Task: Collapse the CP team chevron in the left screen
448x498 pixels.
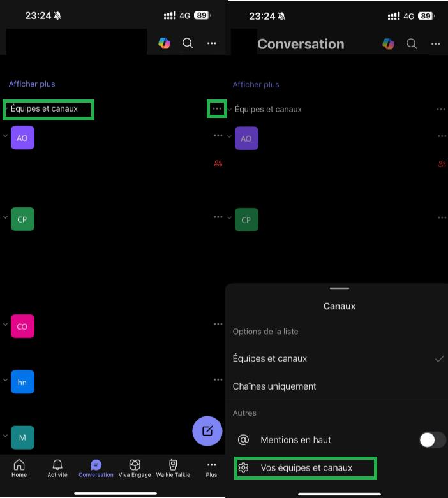Action: point(5,217)
